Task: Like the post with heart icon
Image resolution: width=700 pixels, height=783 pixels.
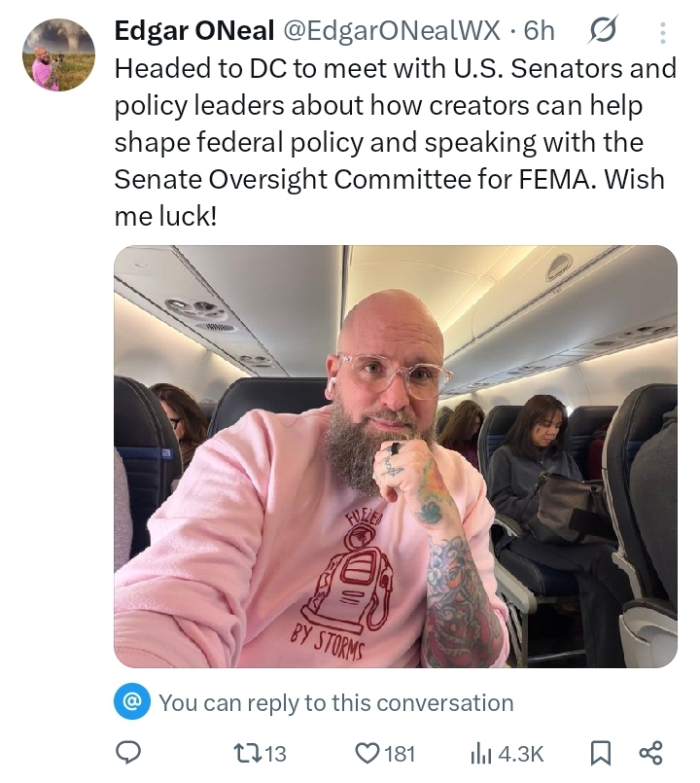Action: click(x=367, y=753)
